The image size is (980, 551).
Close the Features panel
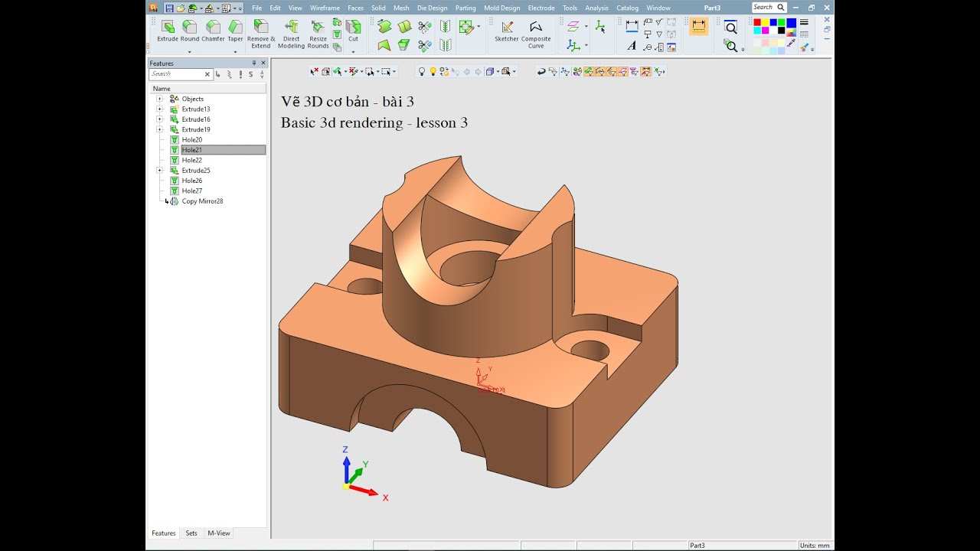pos(263,63)
